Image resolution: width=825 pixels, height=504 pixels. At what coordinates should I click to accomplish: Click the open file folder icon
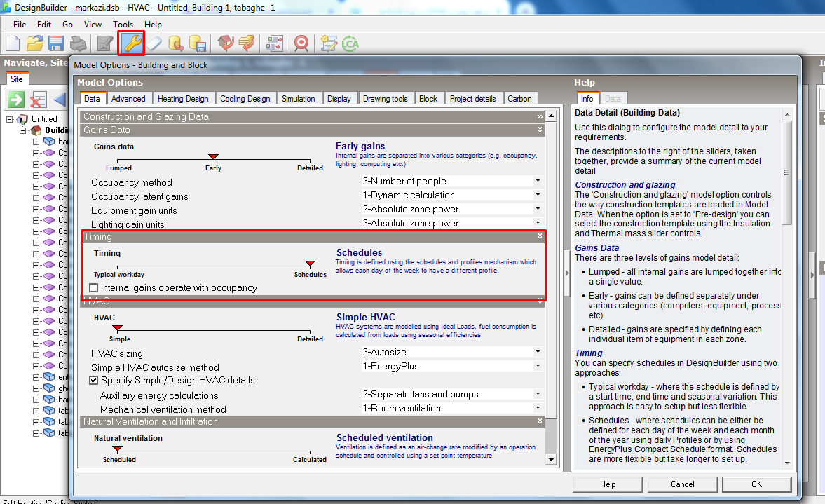(35, 43)
